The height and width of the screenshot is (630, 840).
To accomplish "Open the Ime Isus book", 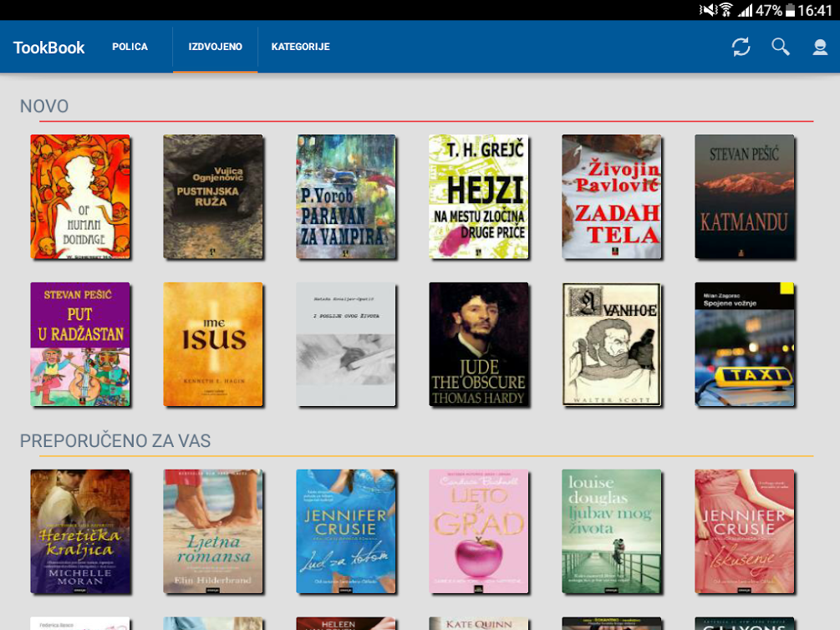I will (212, 344).
